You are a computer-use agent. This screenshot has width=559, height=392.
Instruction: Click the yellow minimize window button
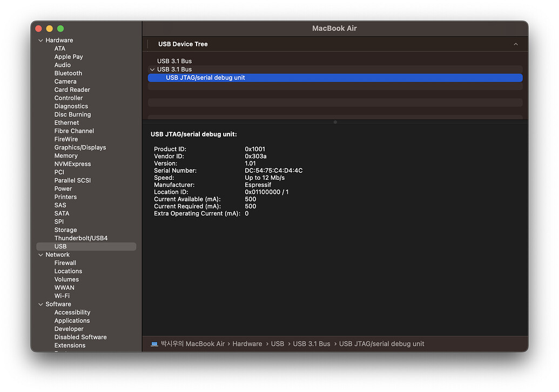tap(50, 29)
